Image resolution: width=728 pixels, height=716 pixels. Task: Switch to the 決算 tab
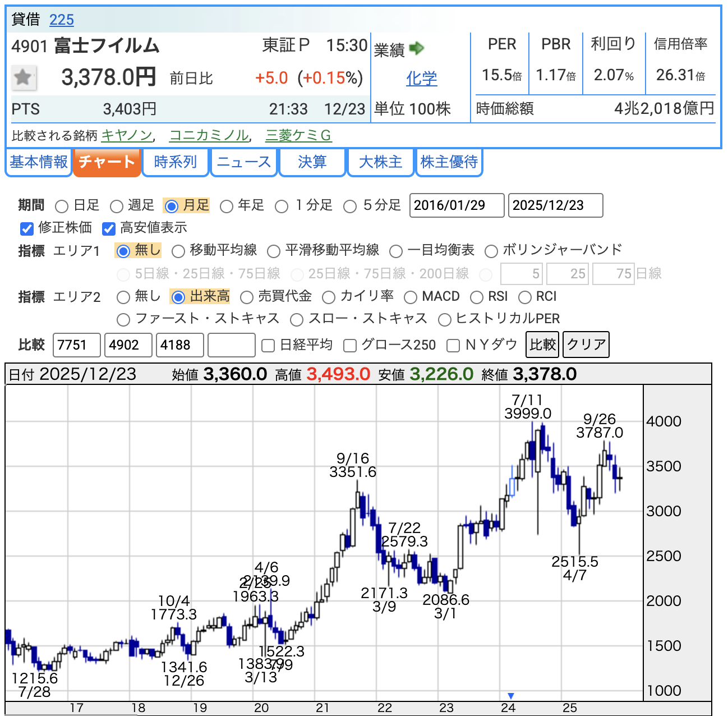click(x=312, y=162)
